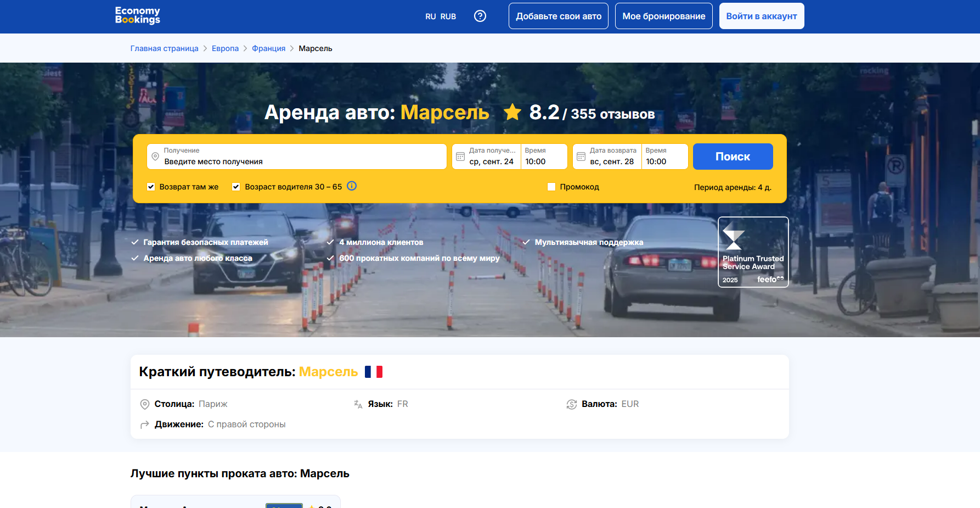Expand the return time 10:00 dropdown

[x=663, y=157]
